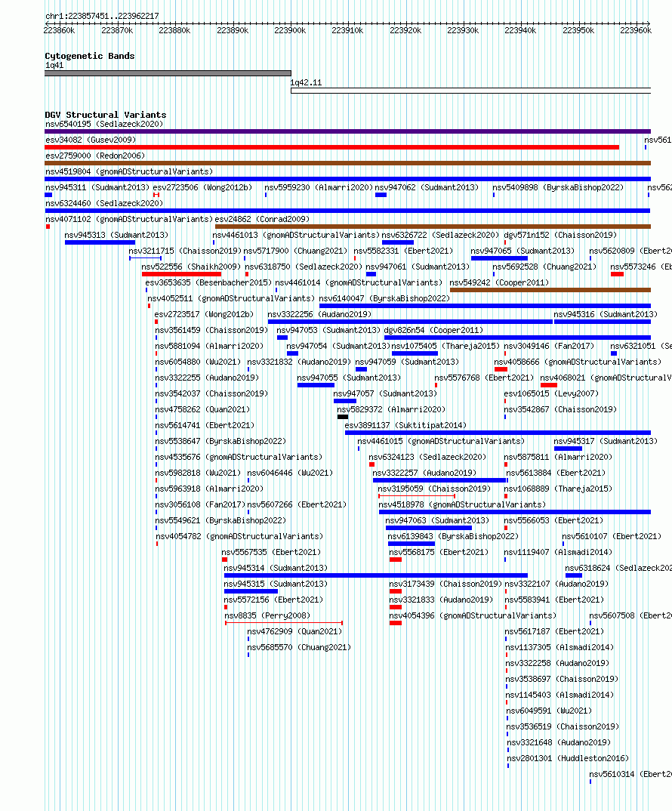Open nsv3049146 (Fan2017) variant
The image size is (672, 811).
click(x=549, y=346)
